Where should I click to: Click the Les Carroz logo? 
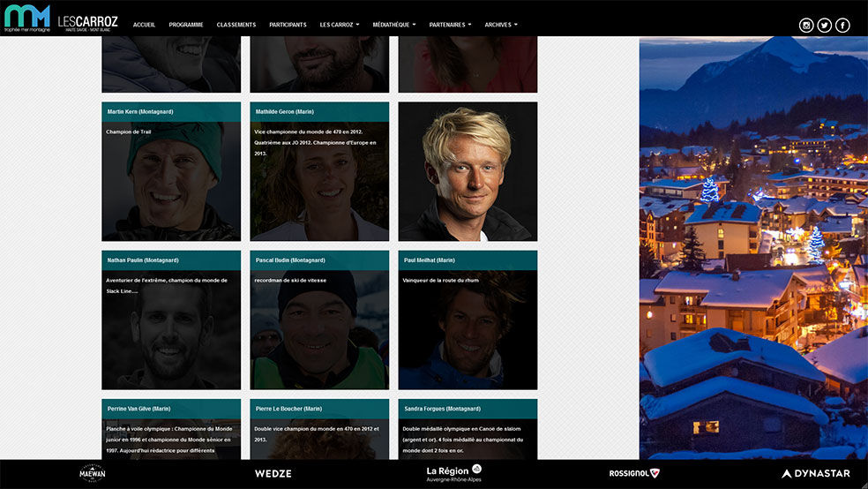pos(87,23)
